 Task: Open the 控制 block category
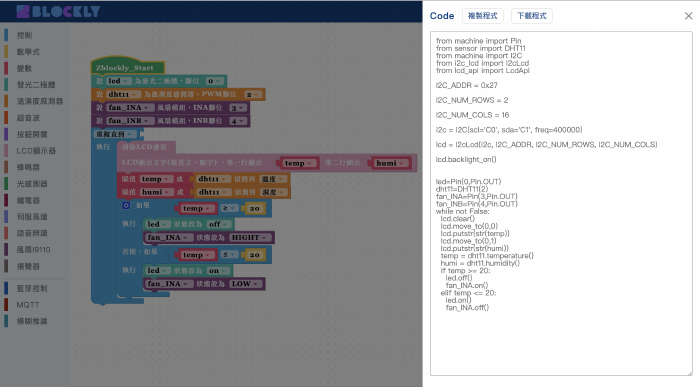pyautogui.click(x=25, y=35)
